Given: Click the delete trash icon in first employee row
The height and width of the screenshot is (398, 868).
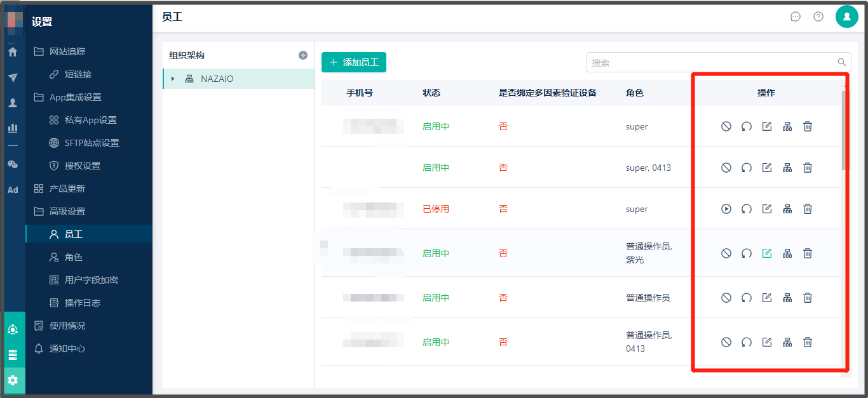Looking at the screenshot, I should click(x=808, y=126).
